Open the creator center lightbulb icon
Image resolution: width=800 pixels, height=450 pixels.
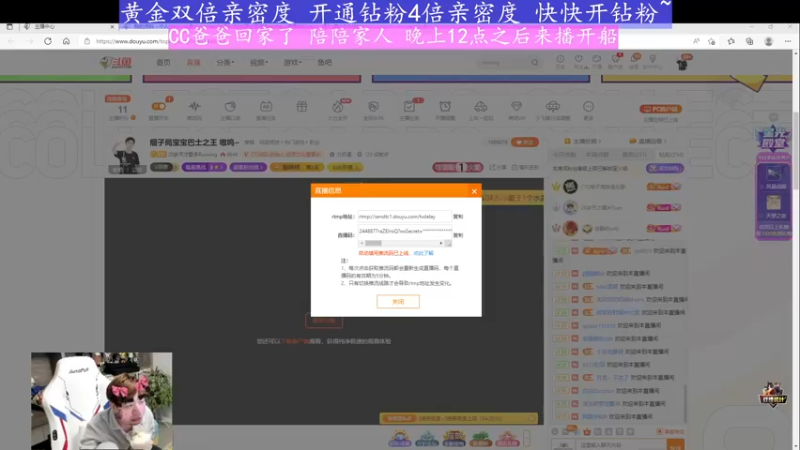pyautogui.click(x=653, y=60)
